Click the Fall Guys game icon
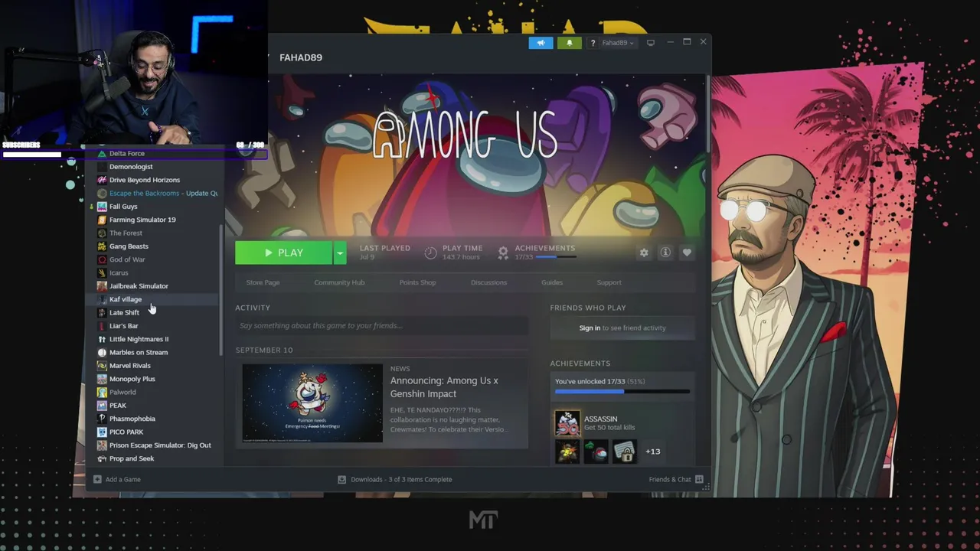 pos(102,207)
